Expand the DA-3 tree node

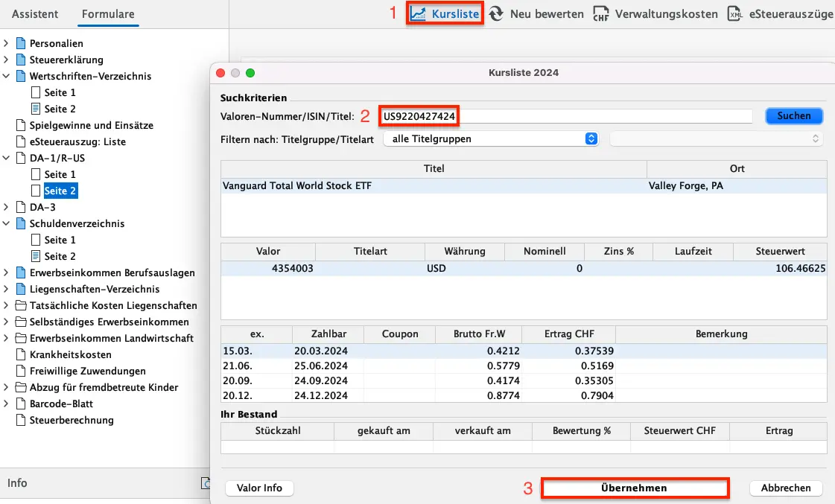(x=7, y=207)
